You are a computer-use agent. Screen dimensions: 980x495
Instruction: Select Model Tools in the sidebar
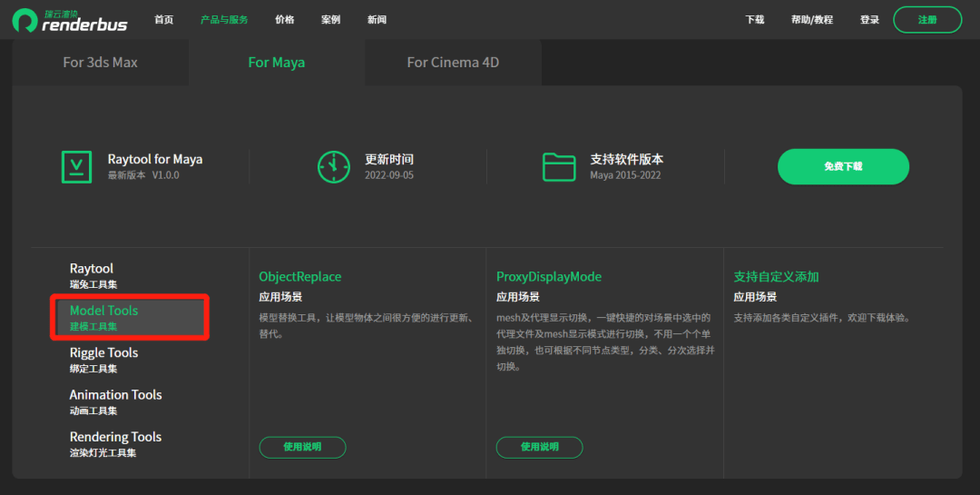[104, 317]
